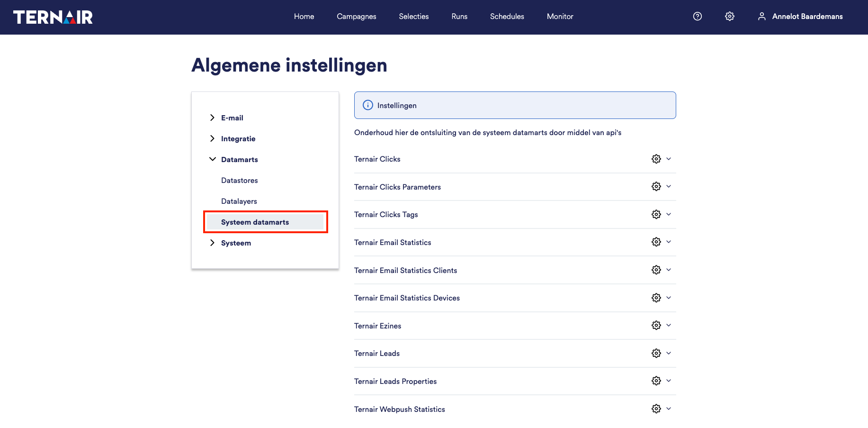Image resolution: width=868 pixels, height=428 pixels.
Task: Go to the Monitor menu item
Action: pos(560,17)
